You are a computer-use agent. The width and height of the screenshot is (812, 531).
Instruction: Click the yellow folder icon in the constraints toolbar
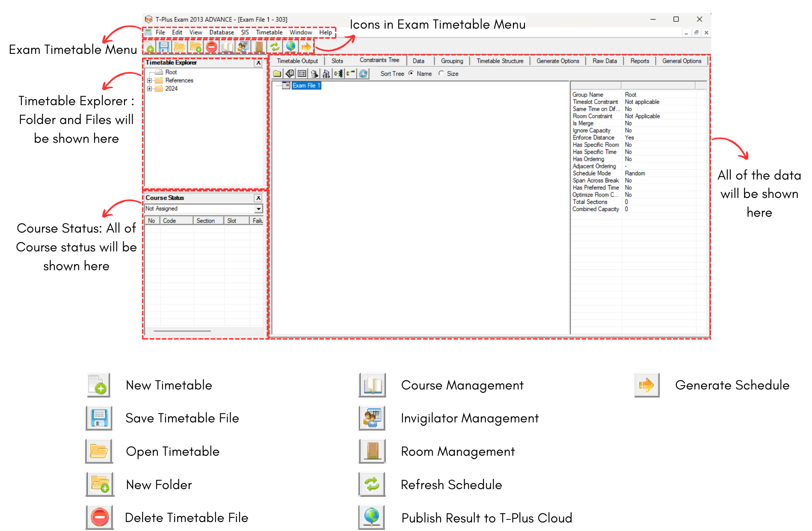tap(277, 74)
